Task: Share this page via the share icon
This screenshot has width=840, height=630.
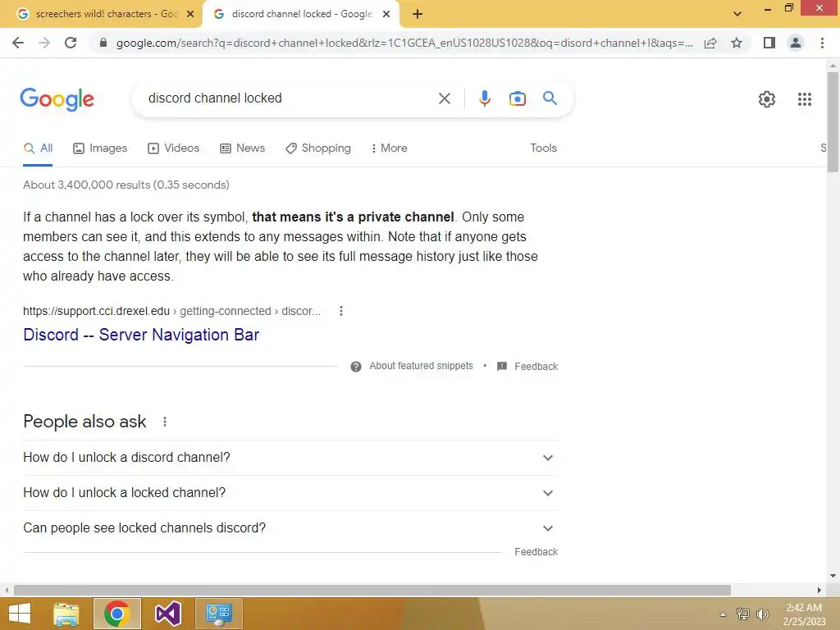Action: [x=710, y=43]
